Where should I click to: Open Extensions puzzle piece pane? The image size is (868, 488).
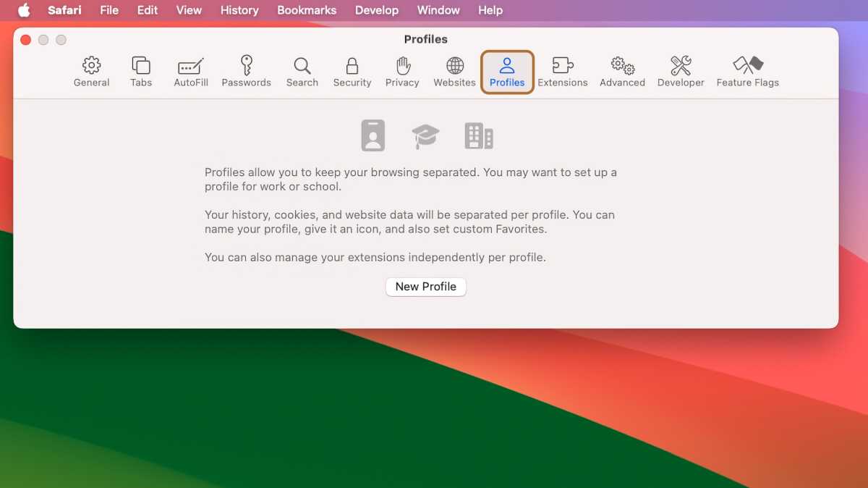point(563,72)
